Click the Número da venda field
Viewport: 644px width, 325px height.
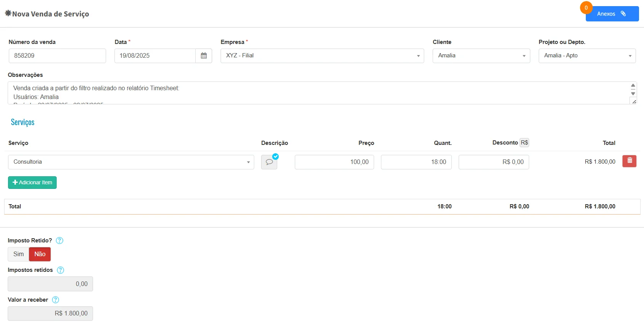[x=57, y=56]
